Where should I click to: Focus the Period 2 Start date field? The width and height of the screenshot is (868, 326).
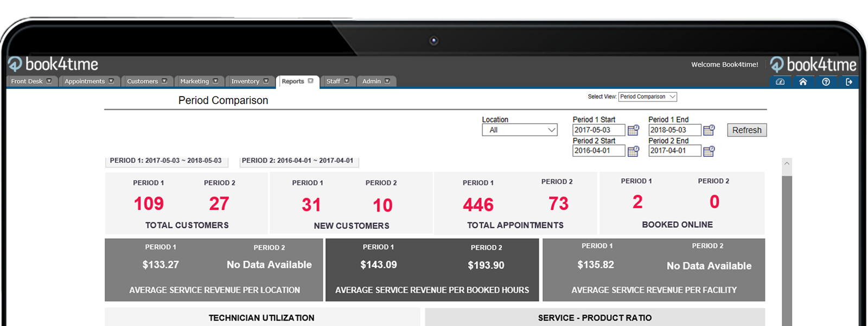click(x=599, y=151)
